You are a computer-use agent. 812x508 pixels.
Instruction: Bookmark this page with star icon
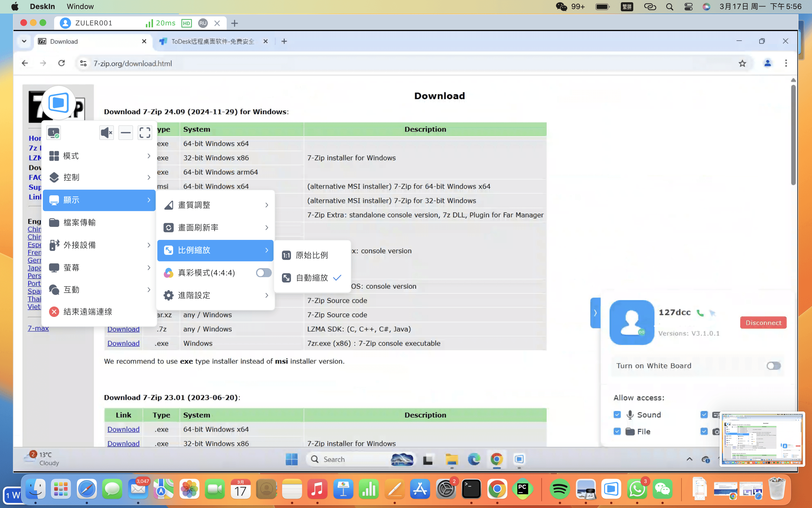[x=742, y=63]
